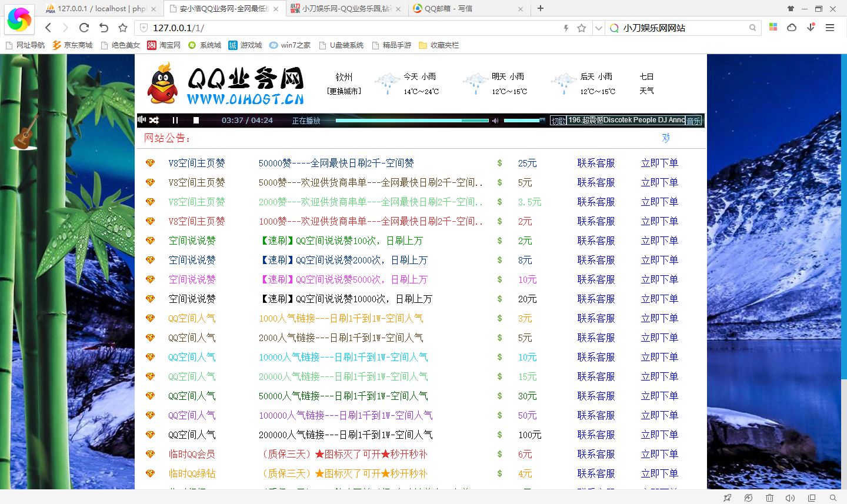Open the 网址导航 bookmark

tap(25, 45)
